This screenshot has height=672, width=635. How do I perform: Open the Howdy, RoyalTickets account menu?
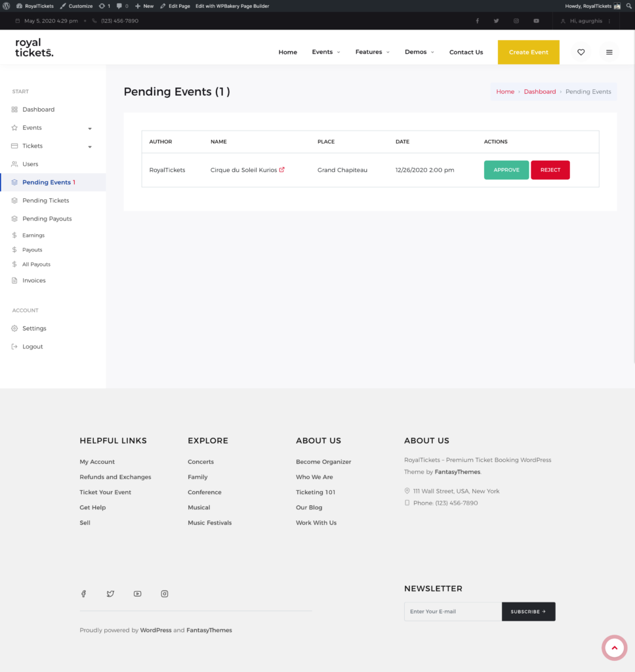tap(592, 6)
